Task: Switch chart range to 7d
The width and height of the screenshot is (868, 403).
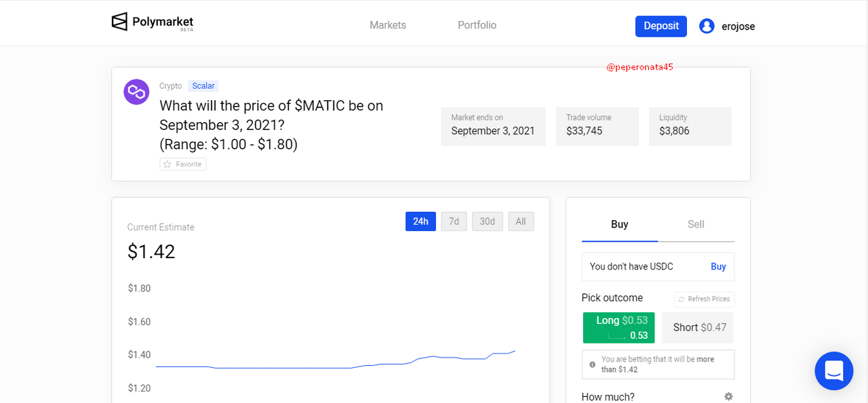Action: (454, 221)
